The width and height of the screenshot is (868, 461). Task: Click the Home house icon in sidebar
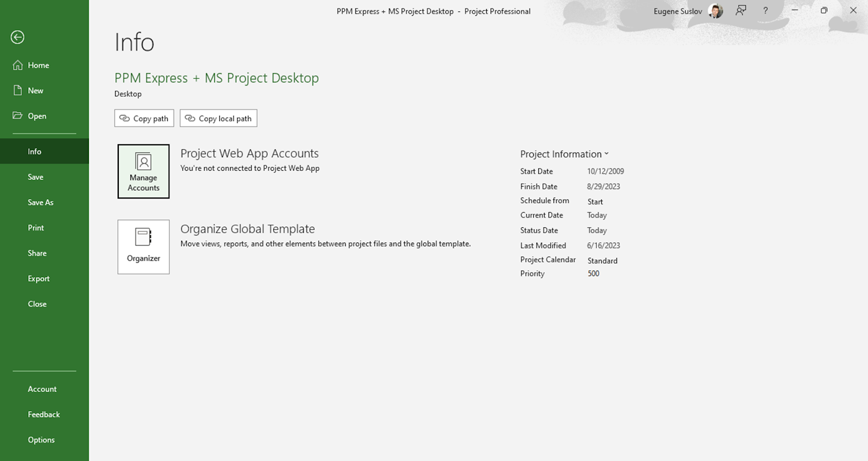(x=18, y=65)
